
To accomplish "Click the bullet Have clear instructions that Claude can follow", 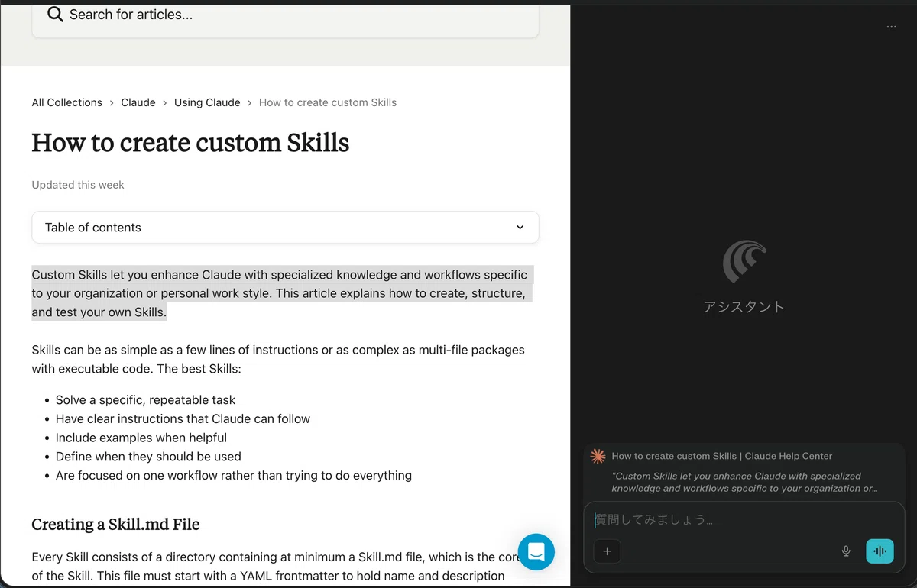I will pyautogui.click(x=183, y=418).
